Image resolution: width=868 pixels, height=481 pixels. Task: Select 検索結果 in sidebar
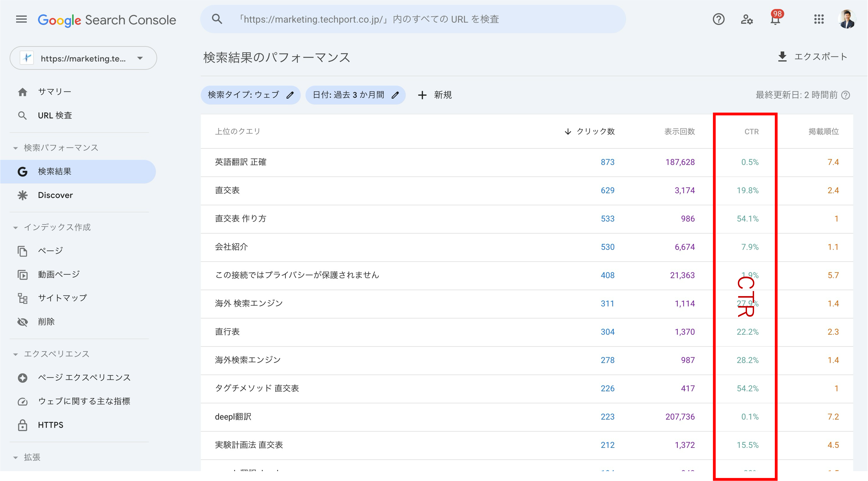(x=78, y=172)
